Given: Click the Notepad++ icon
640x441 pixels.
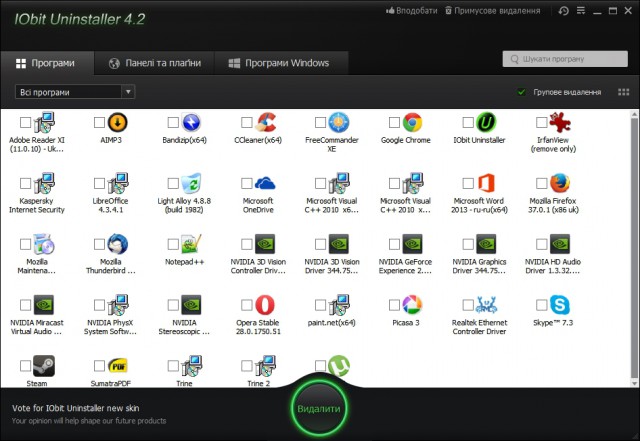Looking at the screenshot, I should pyautogui.click(x=191, y=244).
